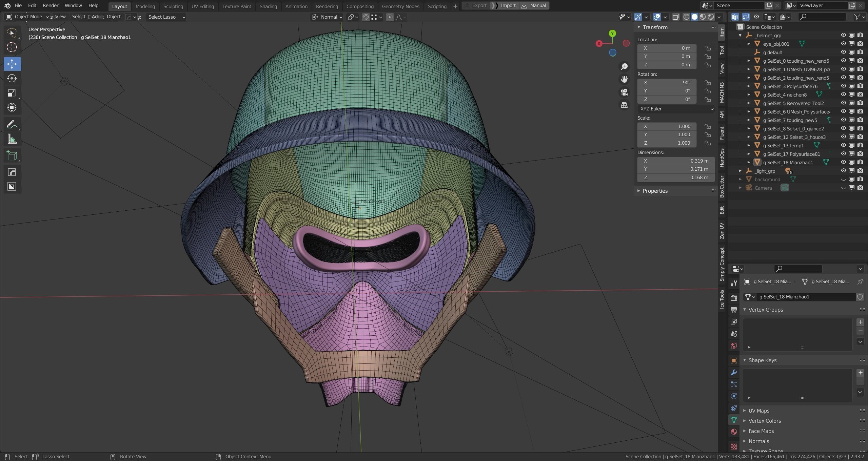Open the Render properties tab
The width and height of the screenshot is (868, 461).
tap(734, 298)
